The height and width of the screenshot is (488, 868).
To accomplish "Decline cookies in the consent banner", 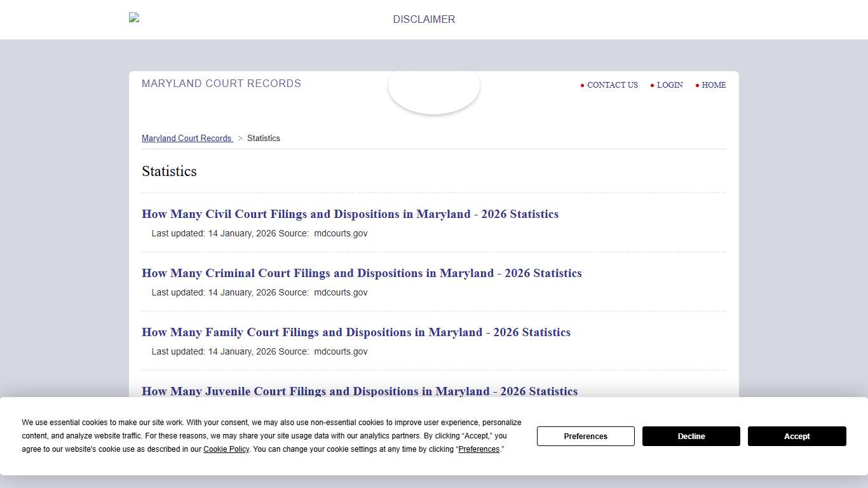I will point(691,436).
